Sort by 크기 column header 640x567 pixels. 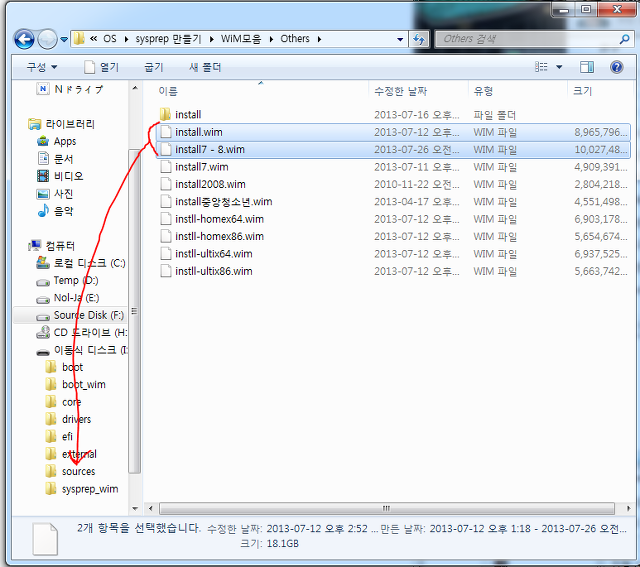pyautogui.click(x=582, y=91)
